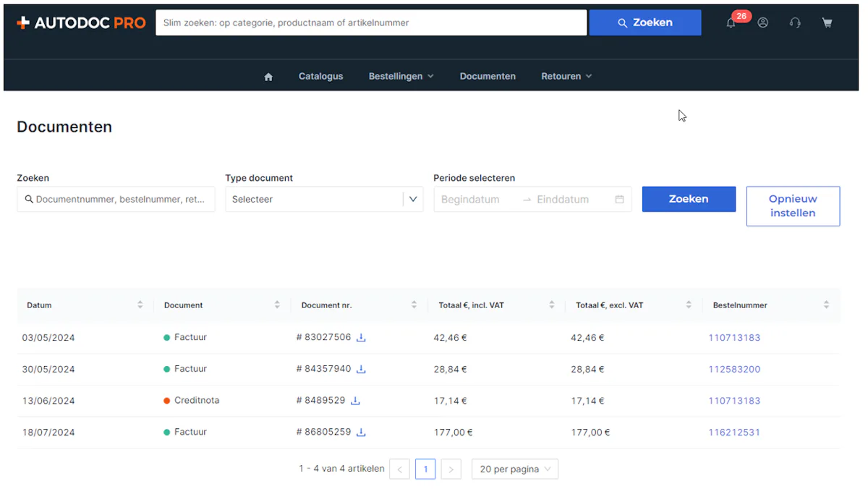The width and height of the screenshot is (868, 489).
Task: Expand the Bestellingen menu
Action: tap(401, 76)
